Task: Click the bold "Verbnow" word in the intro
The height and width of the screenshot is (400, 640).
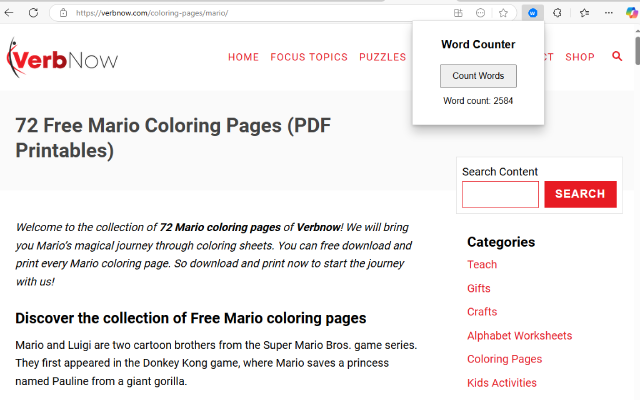Action: point(319,227)
